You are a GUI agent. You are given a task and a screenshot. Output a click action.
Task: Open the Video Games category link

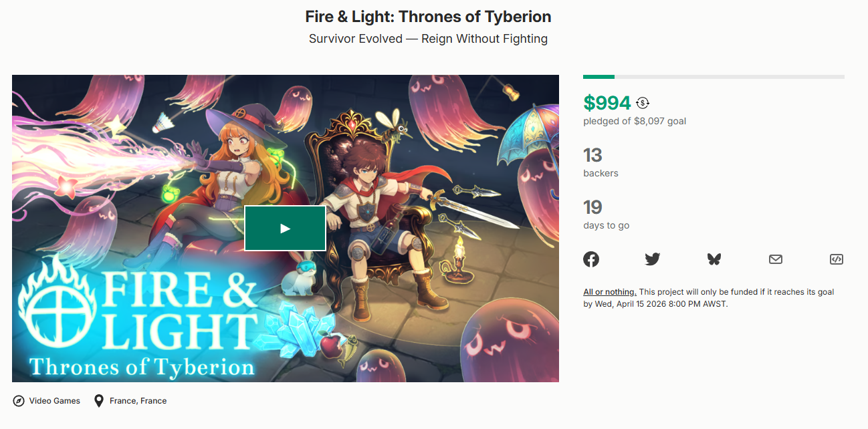click(x=54, y=401)
